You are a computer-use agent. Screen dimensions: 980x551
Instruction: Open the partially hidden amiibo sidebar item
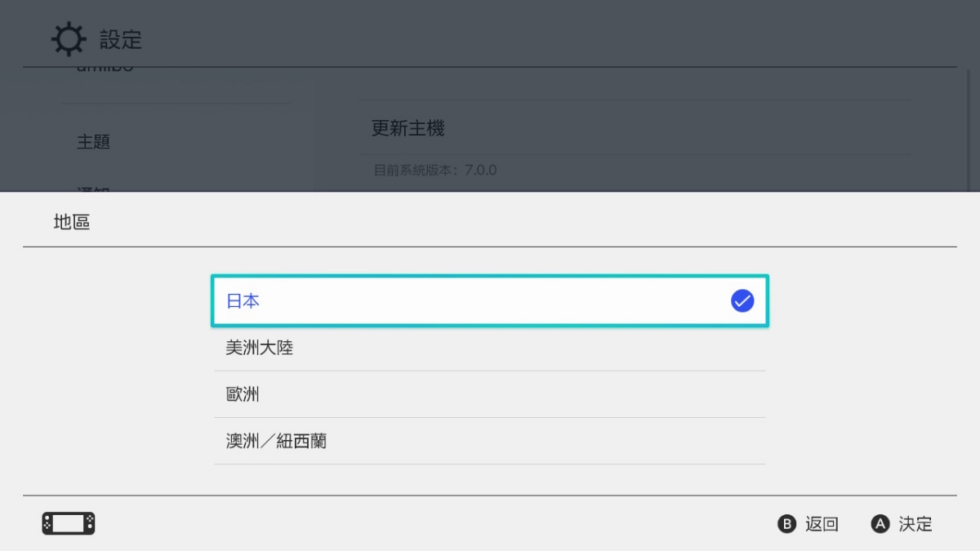(105, 70)
